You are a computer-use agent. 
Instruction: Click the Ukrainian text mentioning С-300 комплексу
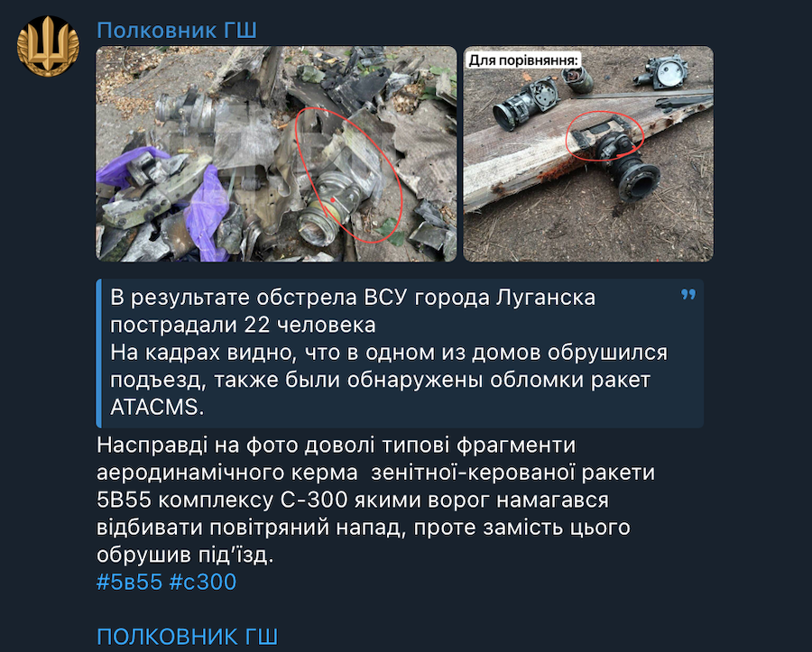tap(352, 500)
